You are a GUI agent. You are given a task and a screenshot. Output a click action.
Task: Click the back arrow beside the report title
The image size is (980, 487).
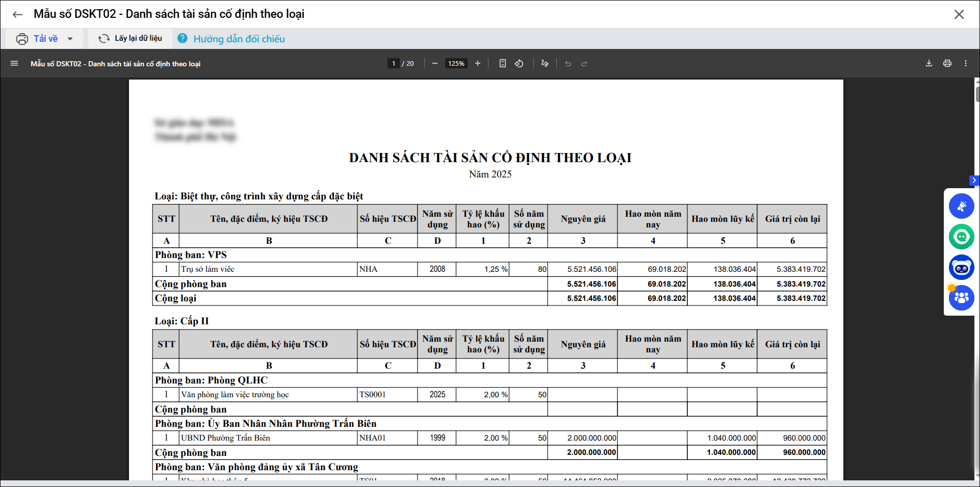click(x=17, y=14)
